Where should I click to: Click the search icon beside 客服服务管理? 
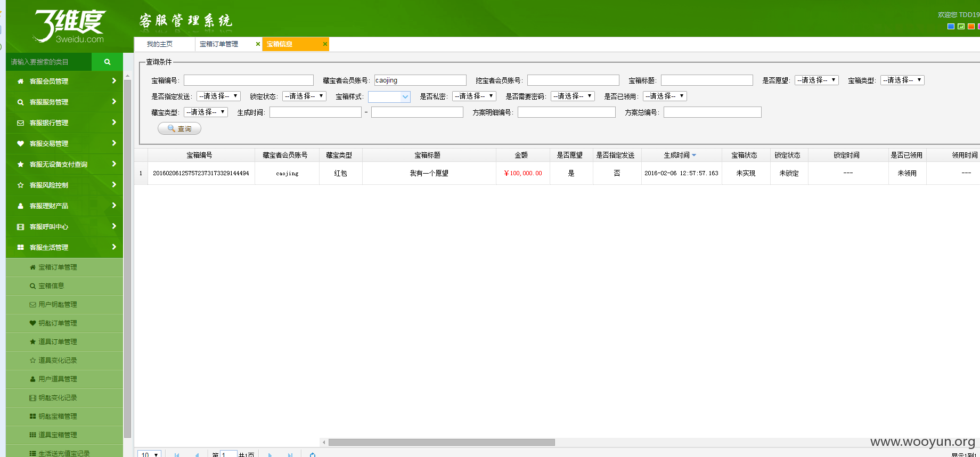[20, 102]
